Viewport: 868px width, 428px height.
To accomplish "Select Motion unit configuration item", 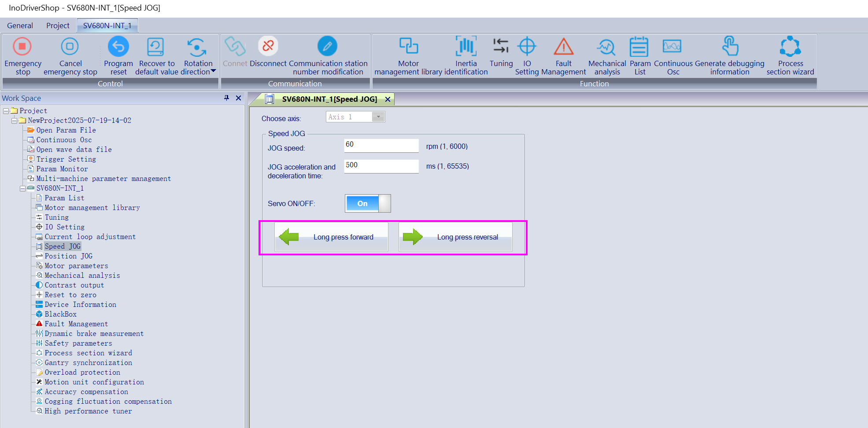I will coord(94,382).
